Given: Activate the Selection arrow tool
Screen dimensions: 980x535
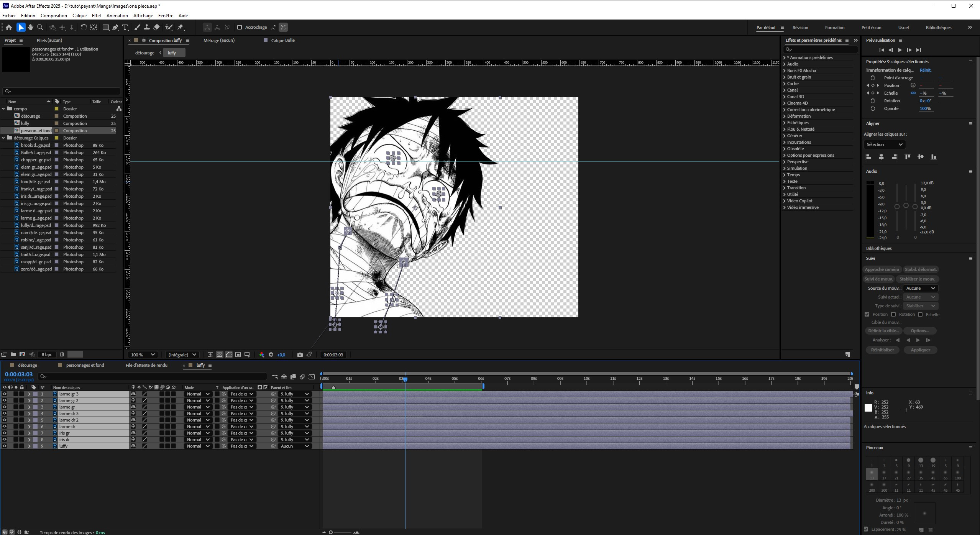Looking at the screenshot, I should 21,27.
